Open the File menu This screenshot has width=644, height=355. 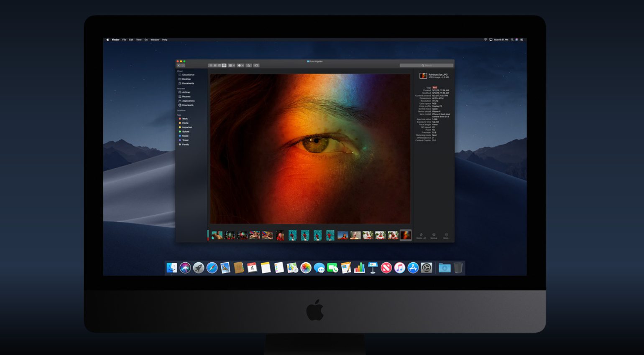(x=124, y=40)
